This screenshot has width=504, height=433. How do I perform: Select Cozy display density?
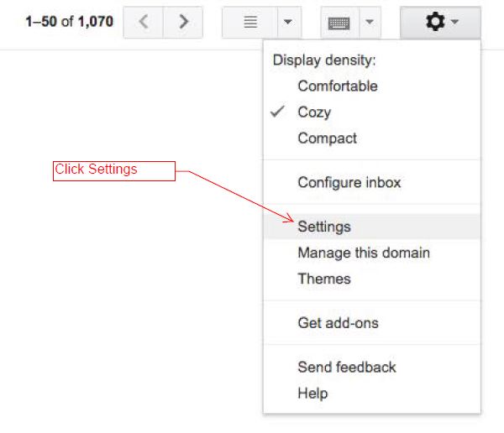314,112
